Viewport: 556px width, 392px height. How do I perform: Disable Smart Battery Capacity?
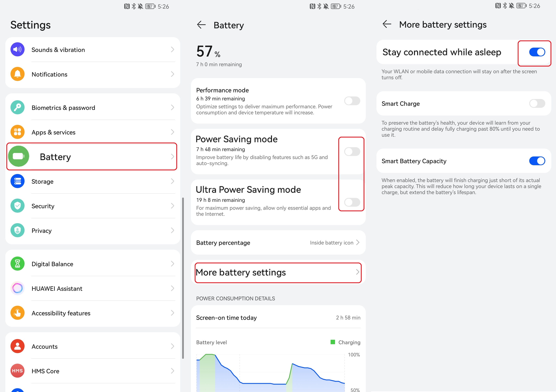click(537, 161)
